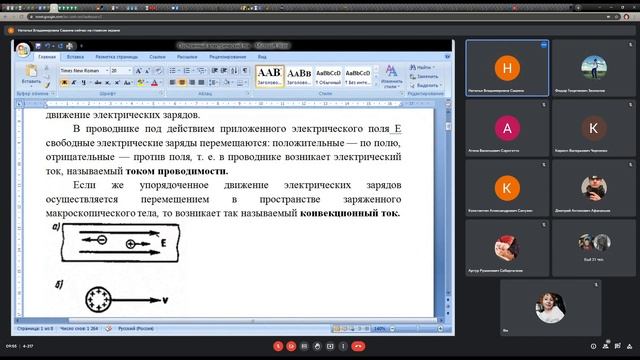640x360 pixels.
Task: Save the document from the Quick Access Toolbar
Action: point(38,46)
